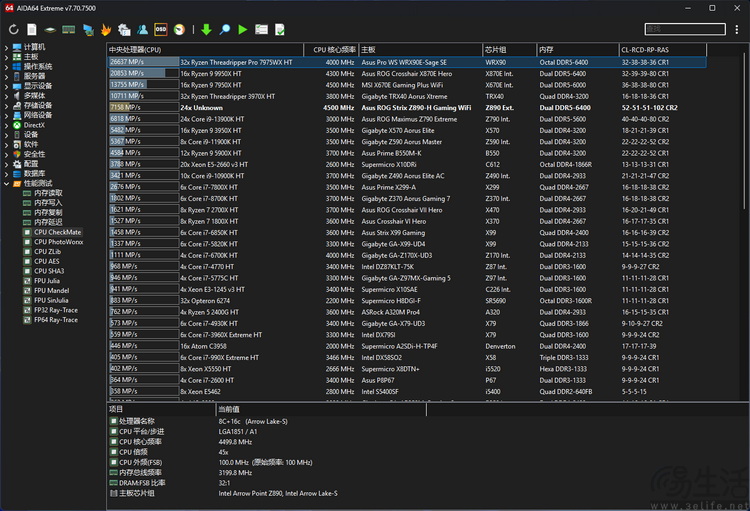
Task: Click the blue user silhouettes toolbar icon
Action: 143,30
